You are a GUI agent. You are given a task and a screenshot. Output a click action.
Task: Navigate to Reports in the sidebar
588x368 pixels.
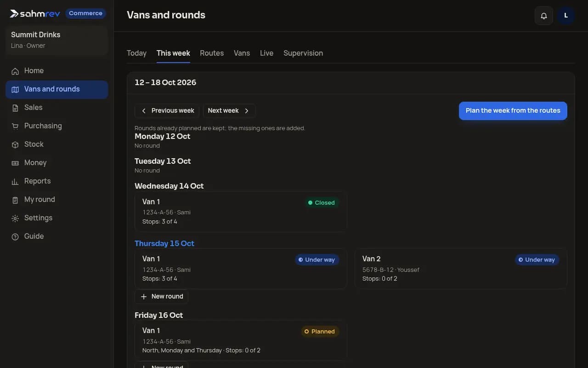click(x=57, y=181)
